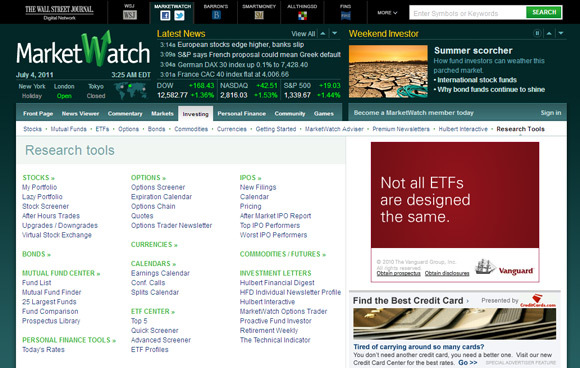Click the Enter Symbols or Keywords field
The width and height of the screenshot is (580, 368).
coord(468,13)
